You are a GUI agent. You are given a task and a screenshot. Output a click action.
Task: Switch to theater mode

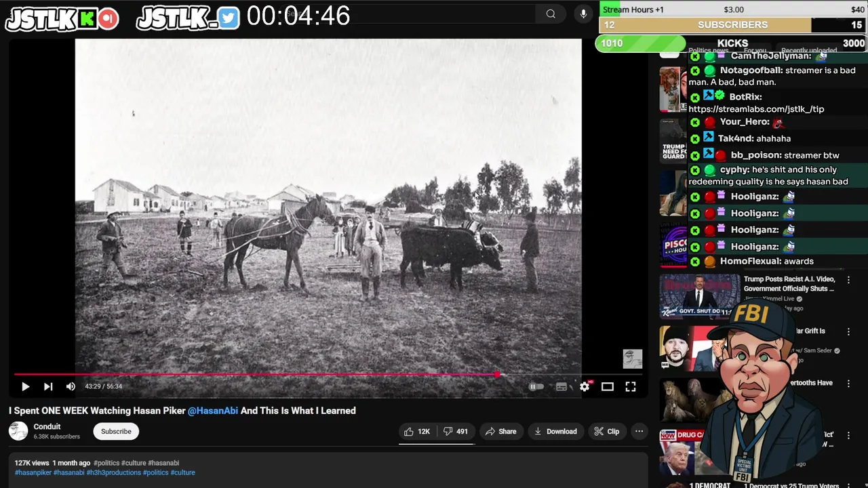(x=608, y=386)
